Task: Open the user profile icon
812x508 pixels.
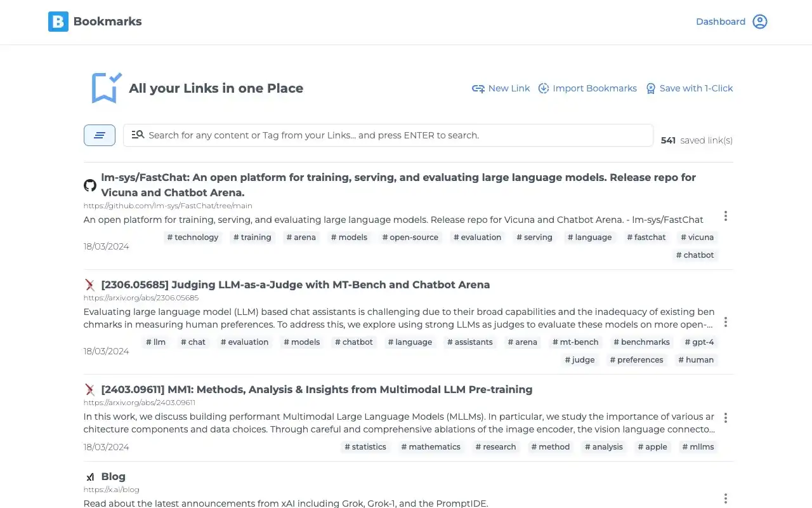Action: (x=759, y=22)
